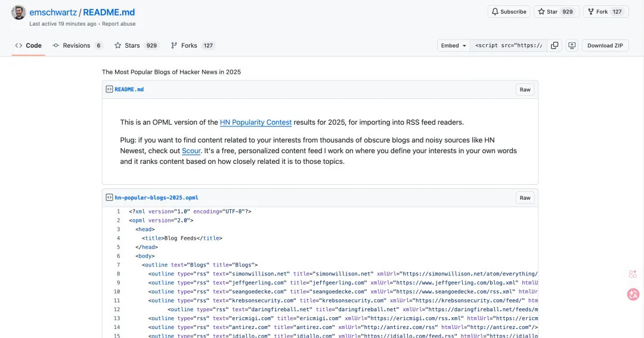The height and width of the screenshot is (338, 644).
Task: Click the Download ZIP button
Action: pyautogui.click(x=605, y=45)
